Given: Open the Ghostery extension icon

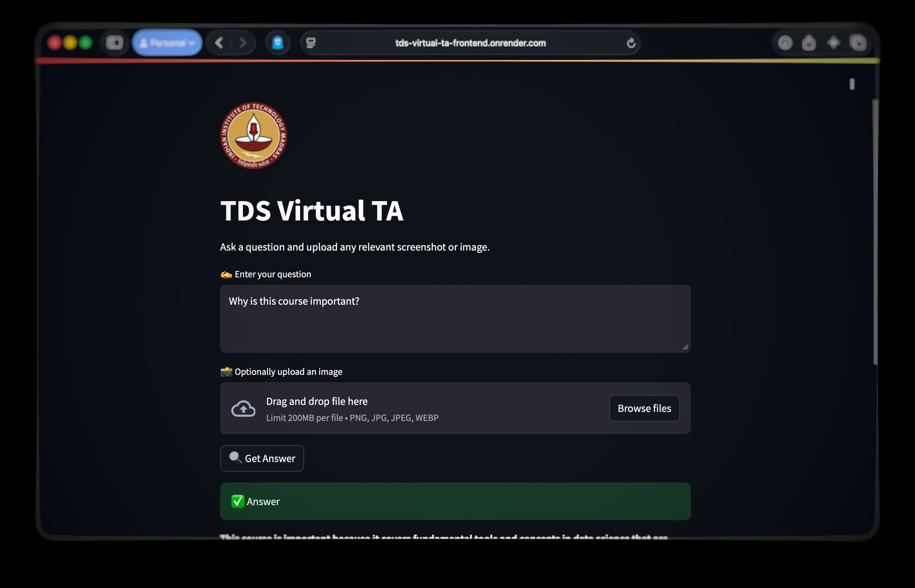Looking at the screenshot, I should click(x=278, y=43).
